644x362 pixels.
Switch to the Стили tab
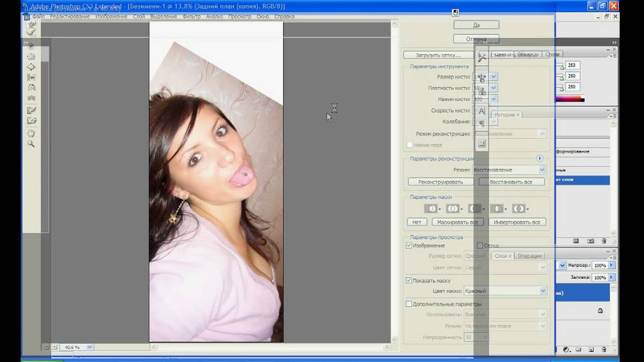point(552,54)
